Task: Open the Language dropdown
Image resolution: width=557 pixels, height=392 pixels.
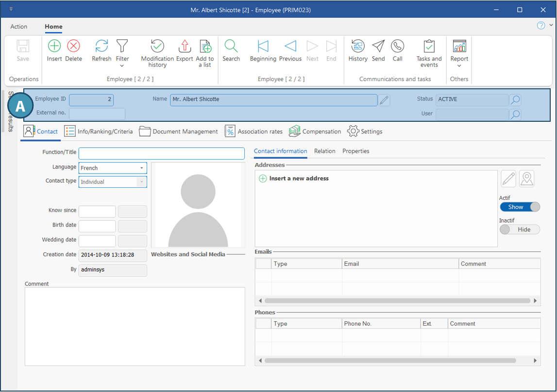Action: tap(141, 168)
